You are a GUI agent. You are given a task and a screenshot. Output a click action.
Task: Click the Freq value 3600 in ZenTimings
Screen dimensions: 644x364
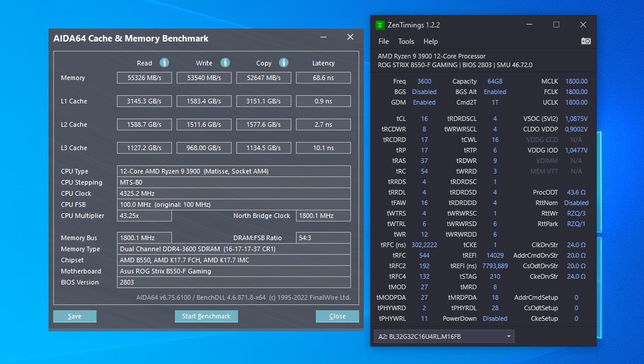[x=424, y=81]
